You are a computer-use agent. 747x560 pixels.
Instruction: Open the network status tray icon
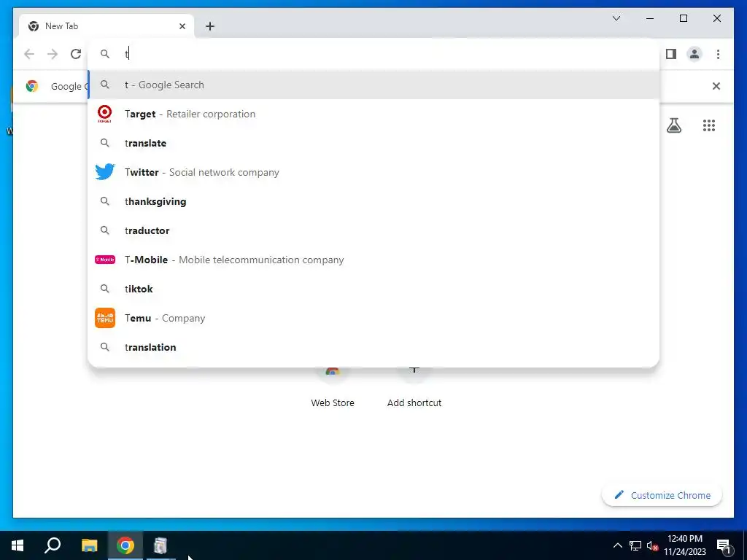click(635, 545)
